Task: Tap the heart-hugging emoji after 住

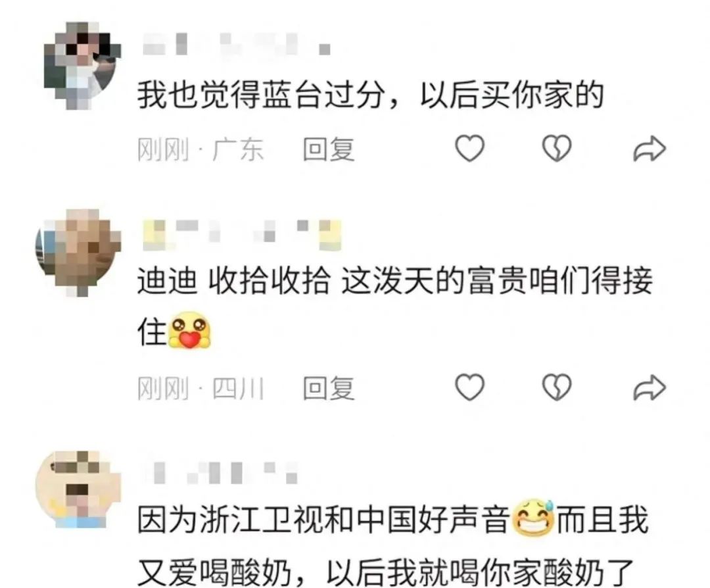Action: click(190, 330)
